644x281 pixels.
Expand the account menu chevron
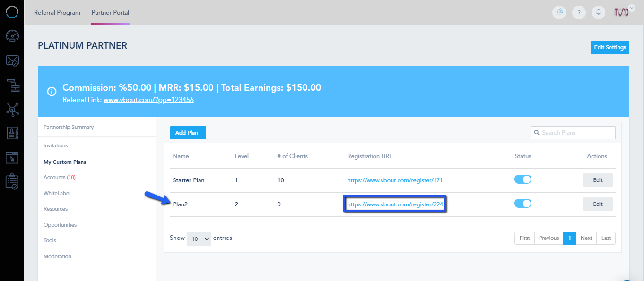coord(632,9)
